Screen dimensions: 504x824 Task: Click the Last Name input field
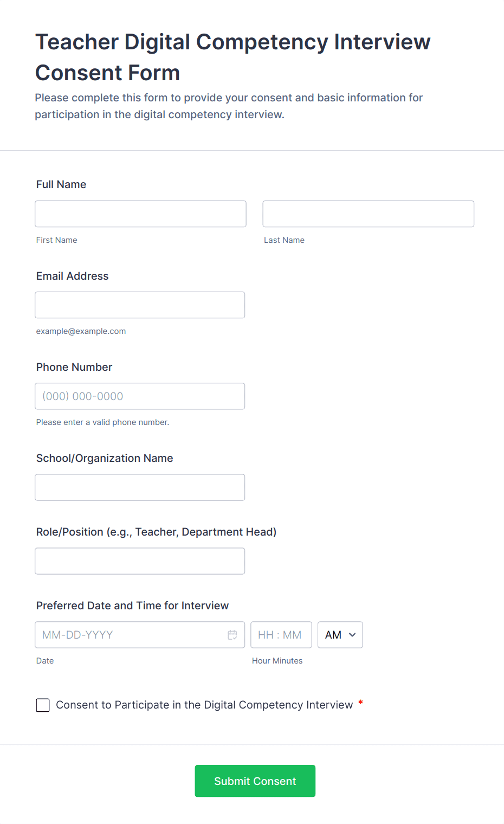[x=368, y=214]
